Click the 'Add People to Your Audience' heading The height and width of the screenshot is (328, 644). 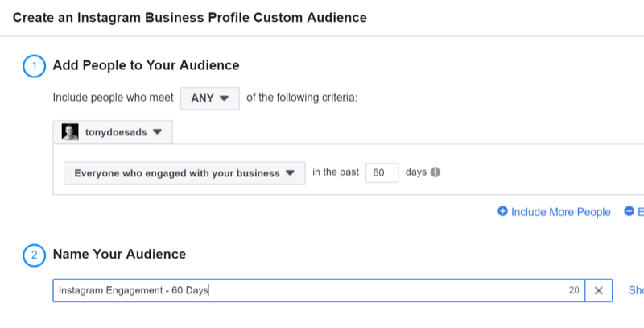146,66
